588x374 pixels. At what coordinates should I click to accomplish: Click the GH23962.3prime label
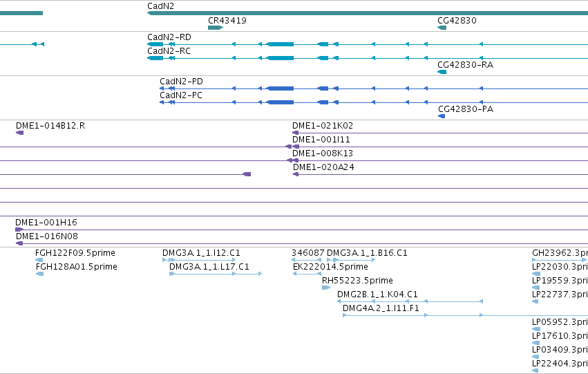pos(560,253)
